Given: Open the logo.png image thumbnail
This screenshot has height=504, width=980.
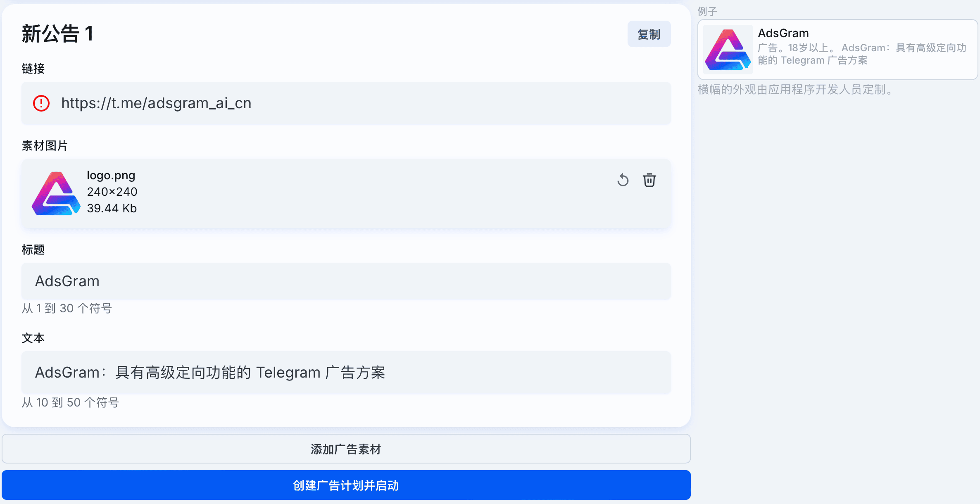Looking at the screenshot, I should (56, 193).
